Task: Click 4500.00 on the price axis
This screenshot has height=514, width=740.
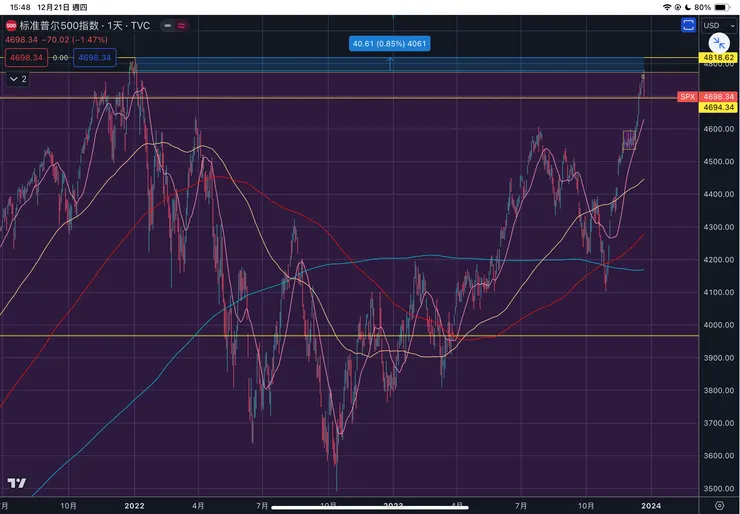Action: pos(718,161)
